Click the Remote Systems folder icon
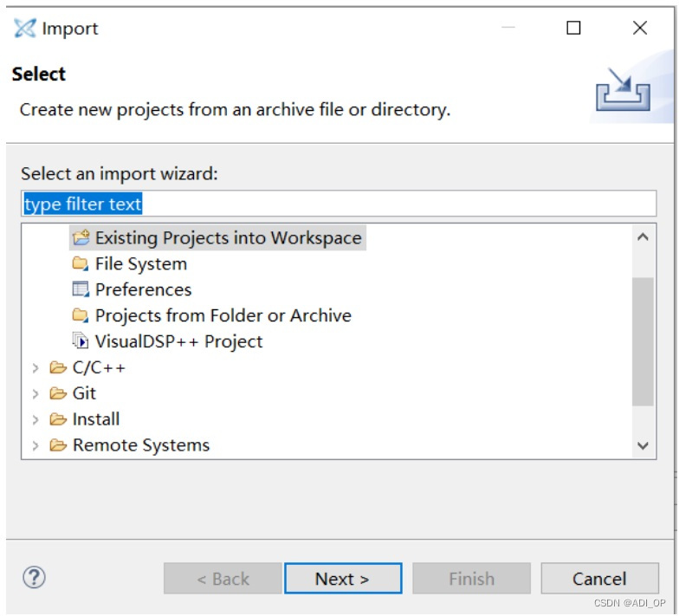The width and height of the screenshot is (679, 616). point(58,445)
